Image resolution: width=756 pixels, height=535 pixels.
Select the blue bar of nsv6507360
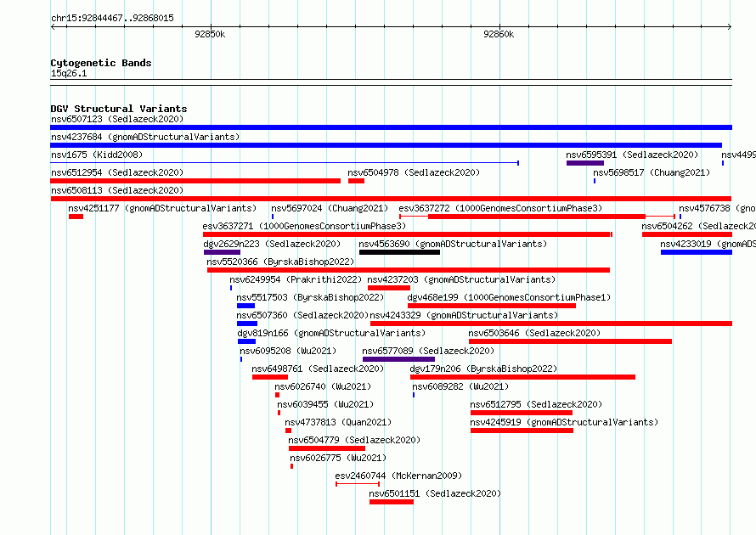point(247,324)
